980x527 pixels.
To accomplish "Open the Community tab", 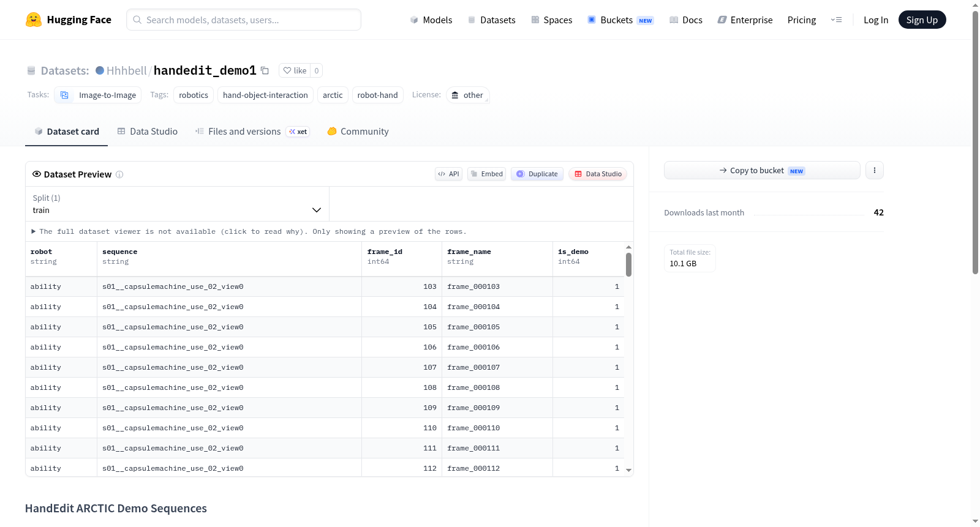I will point(358,132).
